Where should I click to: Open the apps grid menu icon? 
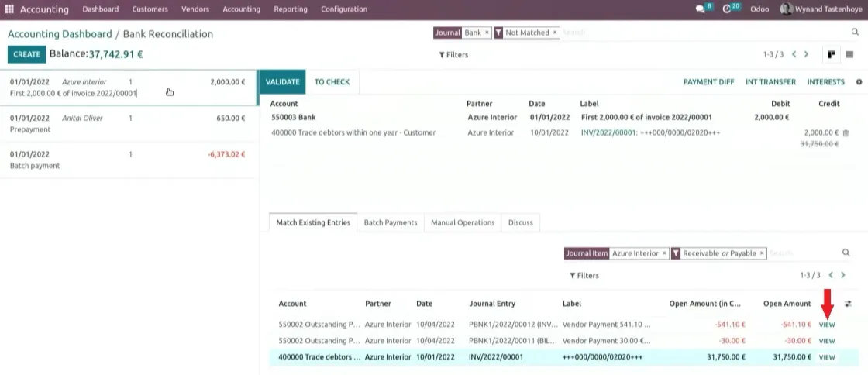pyautogui.click(x=9, y=9)
